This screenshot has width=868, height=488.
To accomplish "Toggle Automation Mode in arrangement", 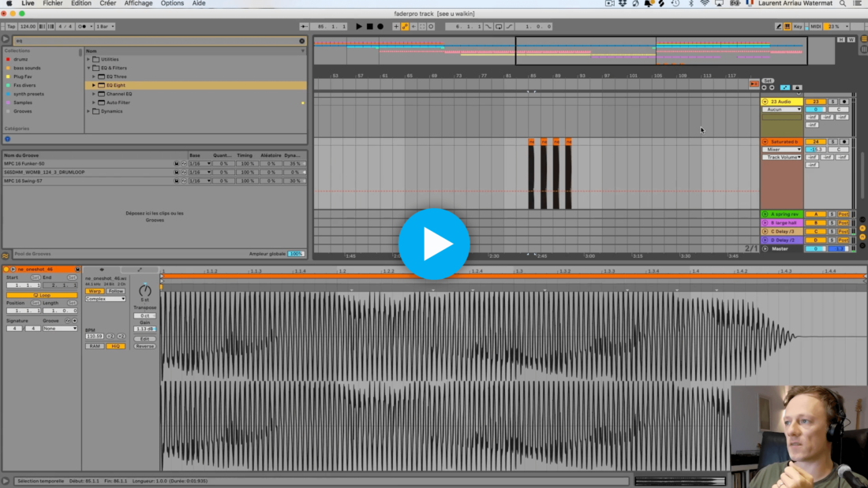I will (x=785, y=88).
